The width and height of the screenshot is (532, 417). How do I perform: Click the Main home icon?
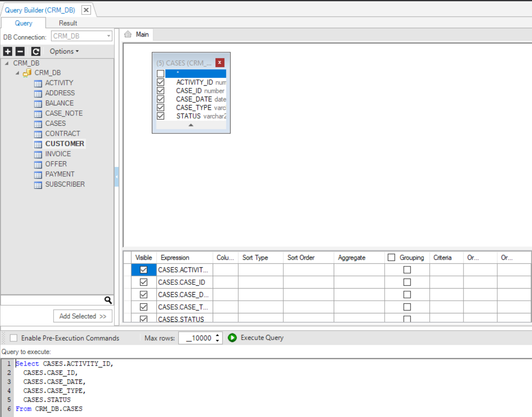click(x=128, y=34)
